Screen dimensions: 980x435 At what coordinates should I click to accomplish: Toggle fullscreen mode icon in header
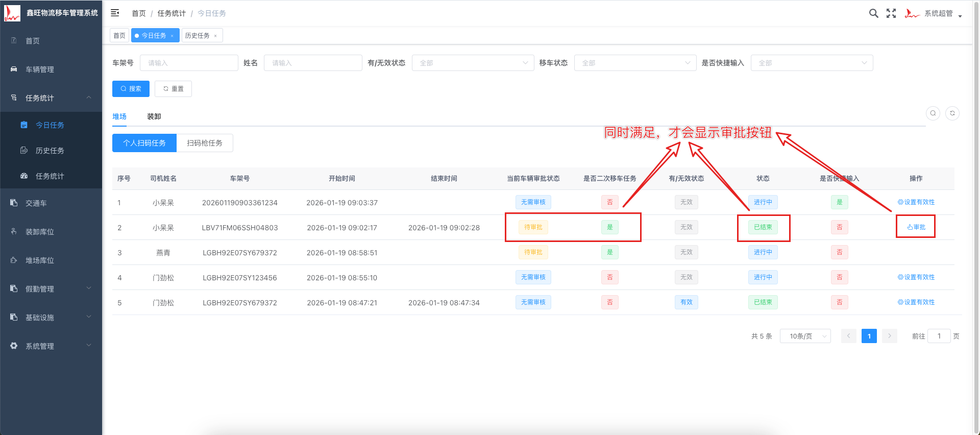(x=891, y=13)
